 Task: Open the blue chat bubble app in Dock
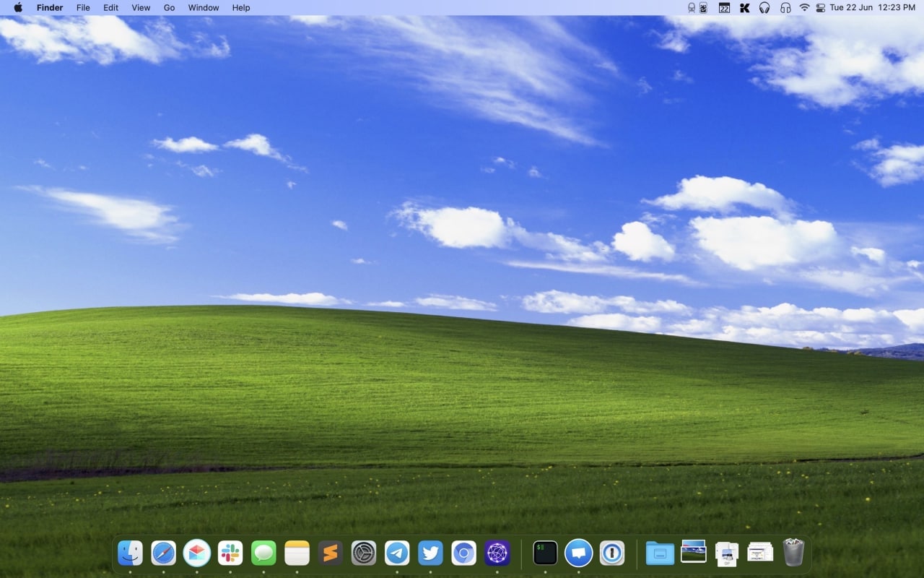579,553
